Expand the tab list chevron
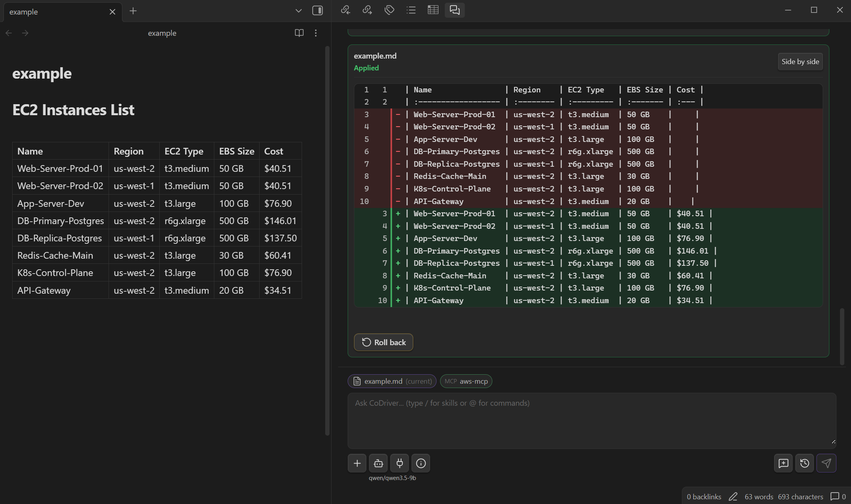Viewport: 851px width, 504px height. click(x=298, y=11)
